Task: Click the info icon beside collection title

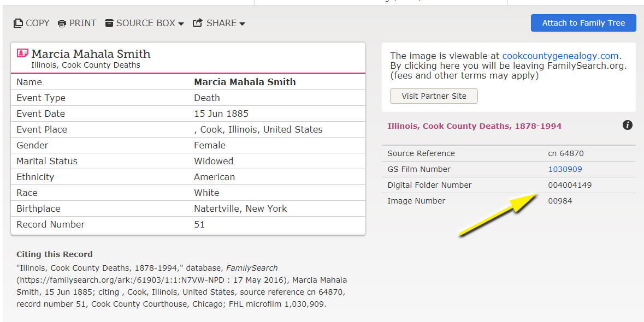Action: 628,125
